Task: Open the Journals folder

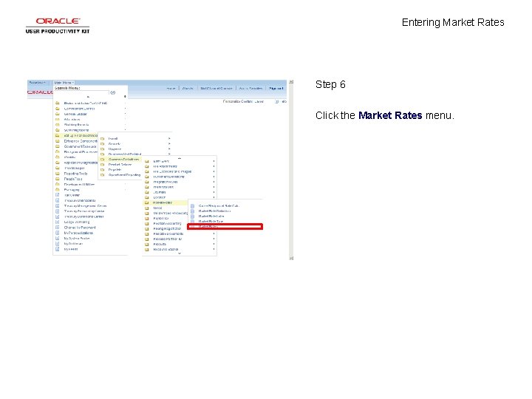Action: (160, 192)
